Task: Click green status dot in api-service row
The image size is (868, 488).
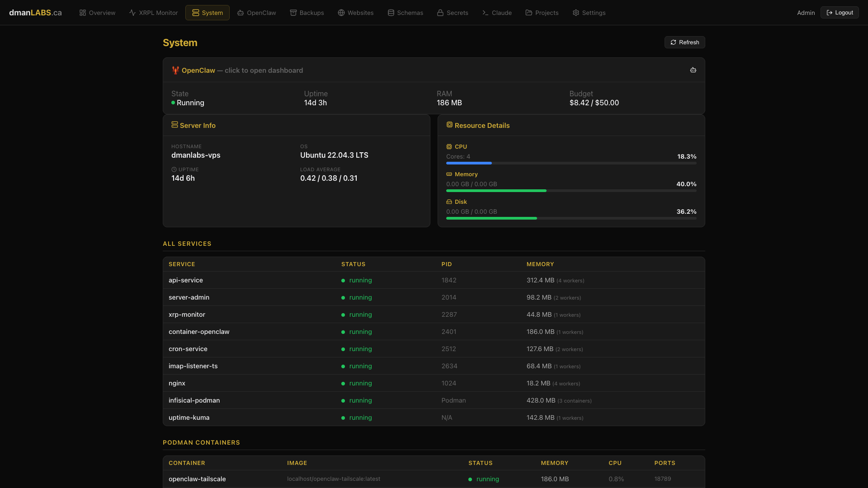Action: 343,281
